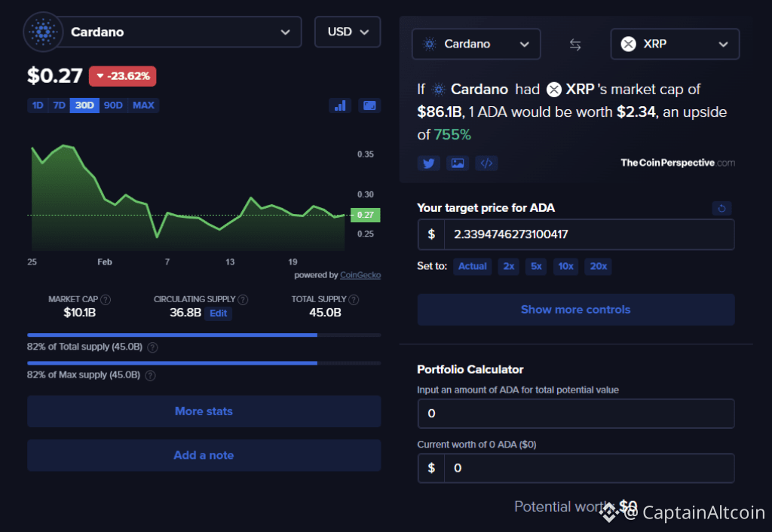The height and width of the screenshot is (532, 772).
Task: Set target price to 10x
Action: [x=565, y=266]
